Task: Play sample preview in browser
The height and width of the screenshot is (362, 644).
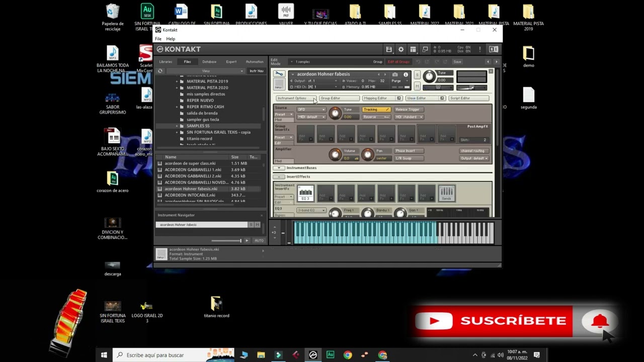Action: (x=247, y=241)
